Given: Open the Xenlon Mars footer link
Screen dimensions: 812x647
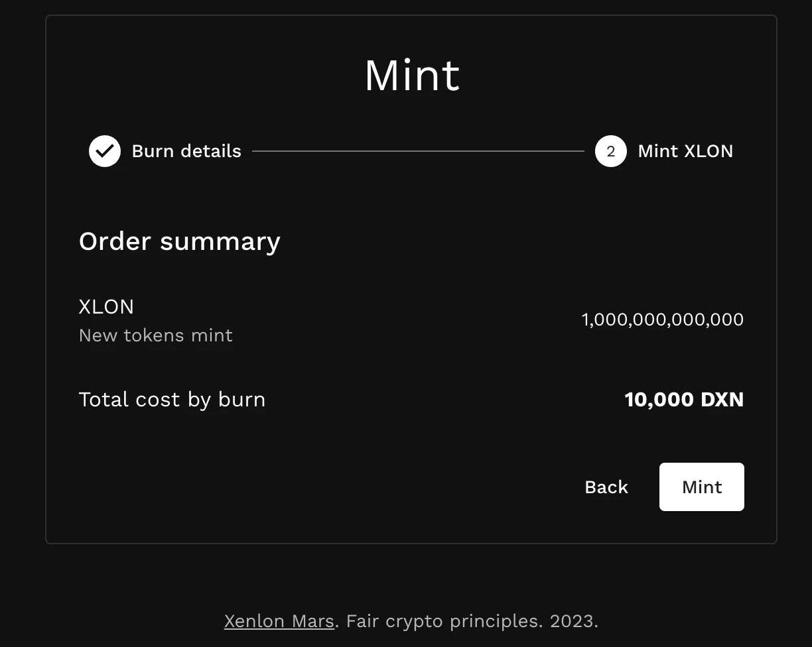Looking at the screenshot, I should [x=279, y=621].
